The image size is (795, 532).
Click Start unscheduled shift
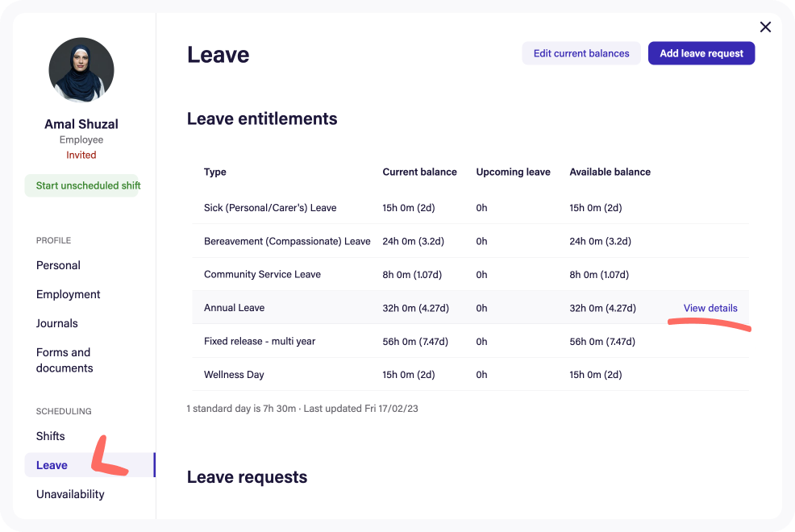click(81, 185)
